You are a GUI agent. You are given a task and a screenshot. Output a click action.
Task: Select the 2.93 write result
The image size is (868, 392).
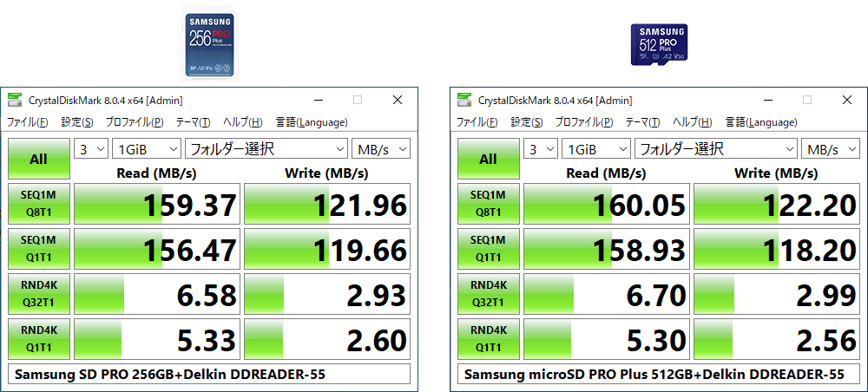pyautogui.click(x=327, y=294)
